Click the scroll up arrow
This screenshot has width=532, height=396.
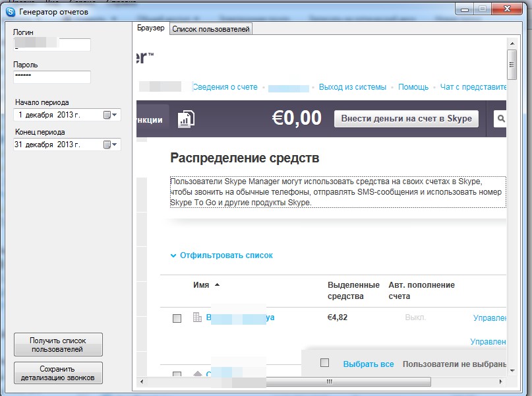(x=512, y=44)
